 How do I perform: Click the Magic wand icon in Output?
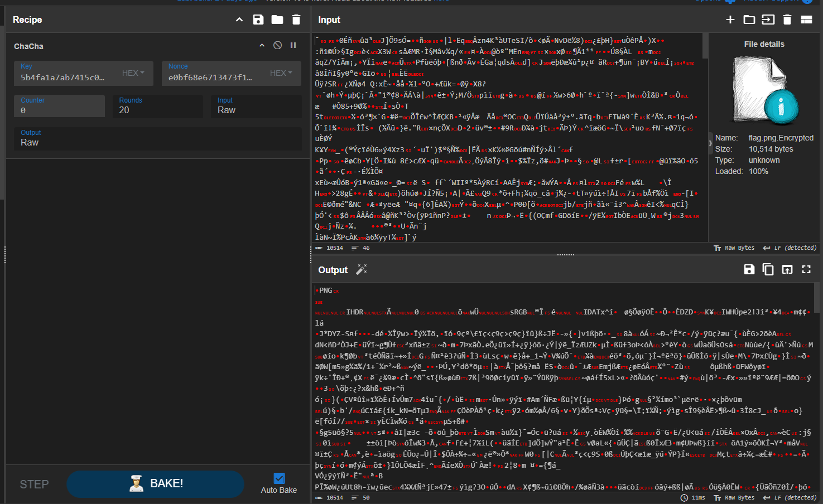click(362, 269)
